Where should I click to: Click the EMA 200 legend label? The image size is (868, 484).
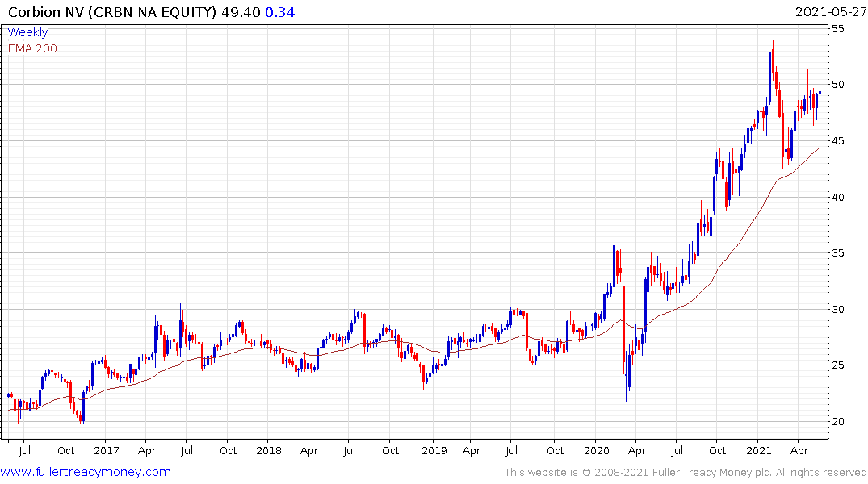[32, 48]
